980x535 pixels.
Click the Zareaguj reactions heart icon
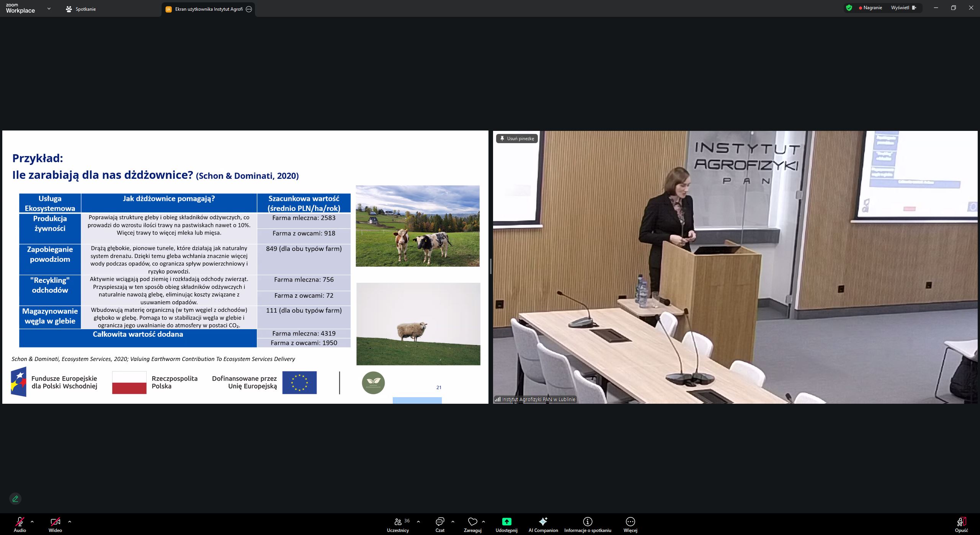[472, 522]
